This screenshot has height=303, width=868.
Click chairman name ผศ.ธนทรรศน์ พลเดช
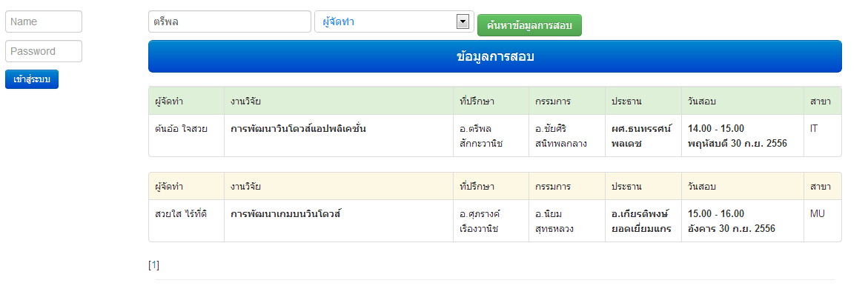click(x=640, y=136)
